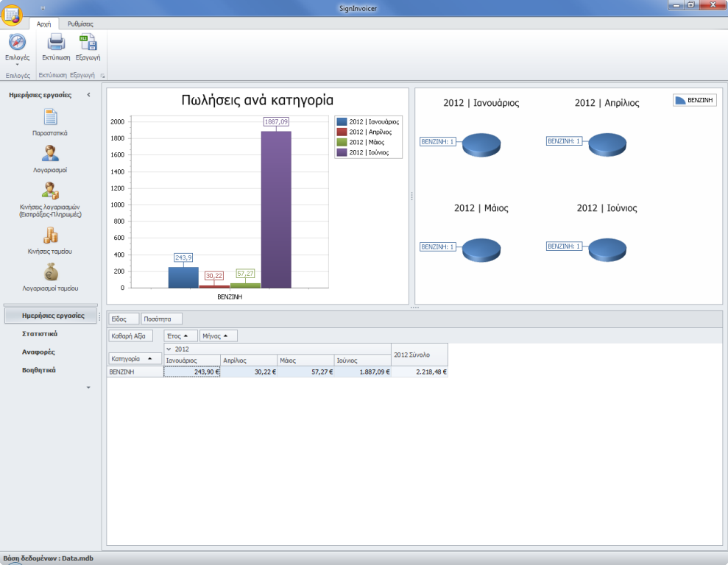
Task: Switch to the Ρυθμίσεις ribbon tab
Action: tap(80, 24)
